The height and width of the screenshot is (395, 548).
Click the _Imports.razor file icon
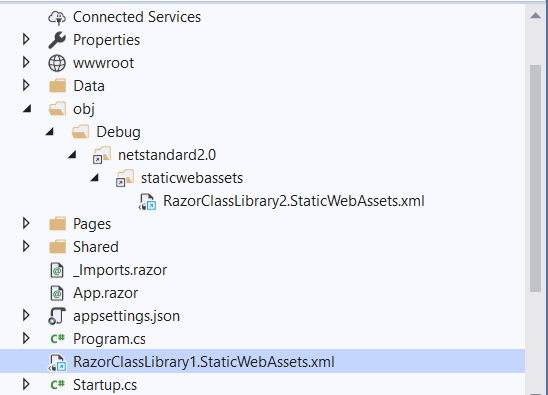point(57,270)
